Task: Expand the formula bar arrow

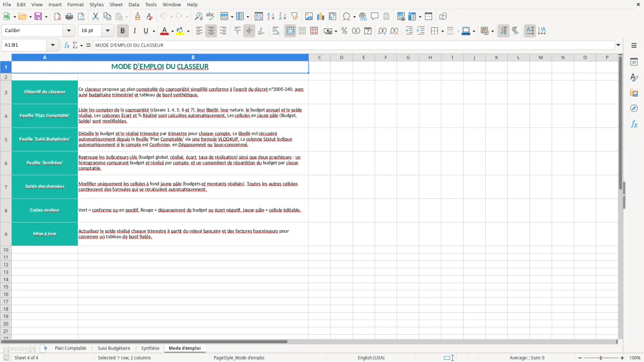Action: click(619, 46)
